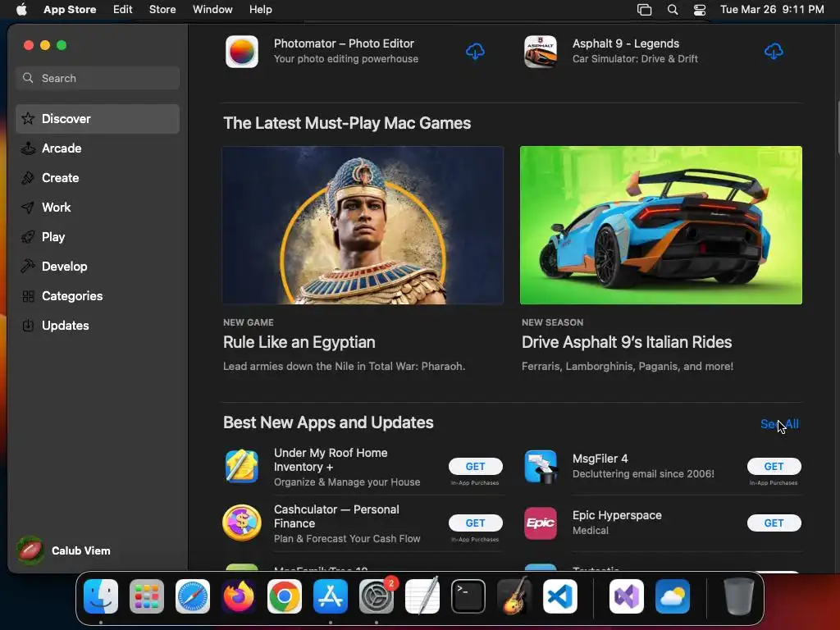Screen dimensions: 840x630
Task: Open Control Center in the menu bar
Action: (700, 10)
